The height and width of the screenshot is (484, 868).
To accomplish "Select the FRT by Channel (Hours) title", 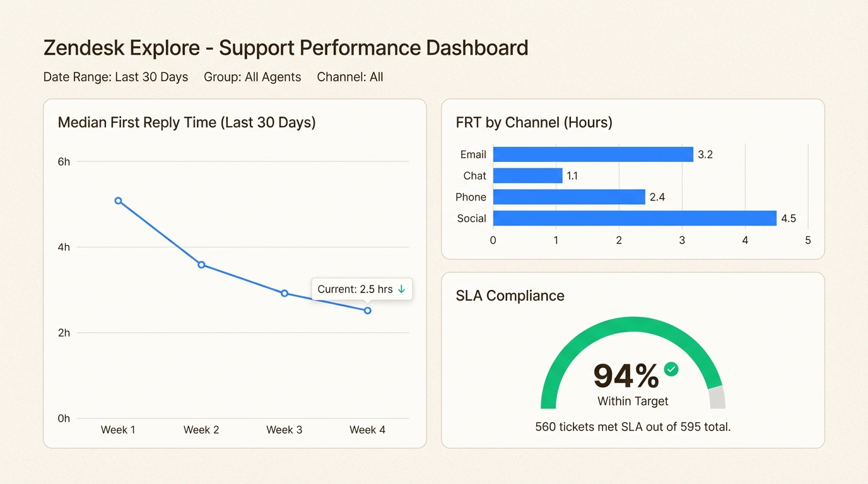I will [x=534, y=122].
